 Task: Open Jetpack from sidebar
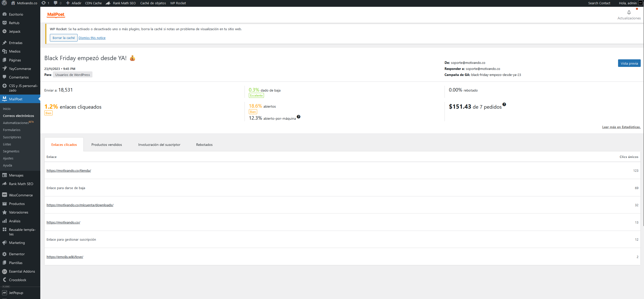pyautogui.click(x=15, y=31)
